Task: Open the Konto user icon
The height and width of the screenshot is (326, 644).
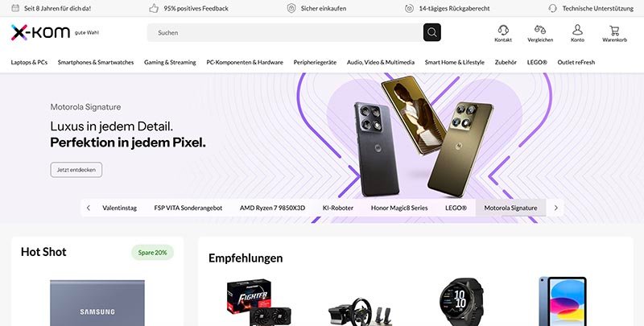Action: 577,30
